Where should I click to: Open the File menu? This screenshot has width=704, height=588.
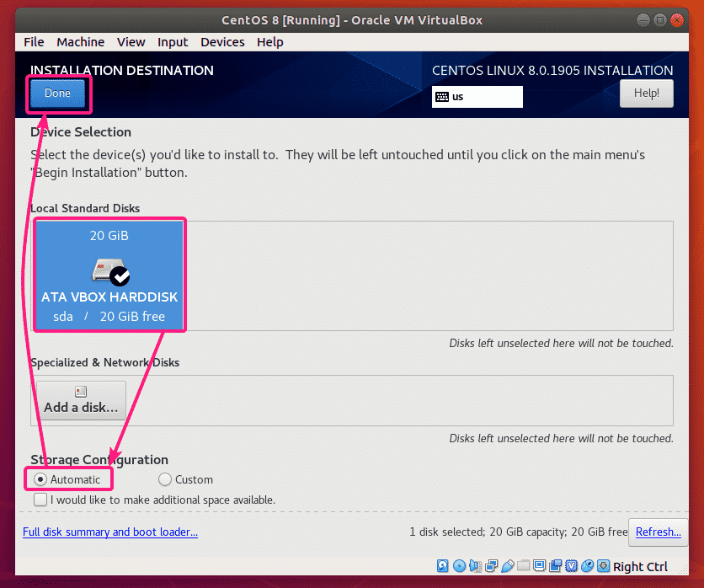(x=34, y=42)
